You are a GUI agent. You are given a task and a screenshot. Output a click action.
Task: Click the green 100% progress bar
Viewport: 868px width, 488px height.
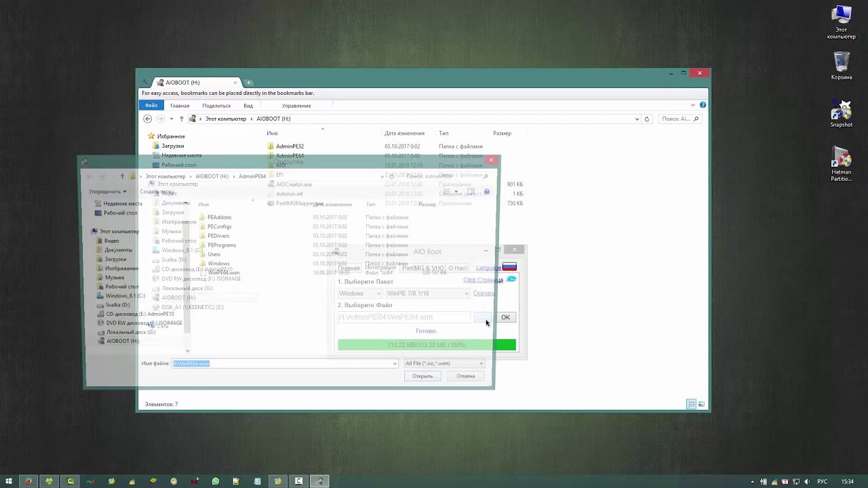tap(427, 345)
